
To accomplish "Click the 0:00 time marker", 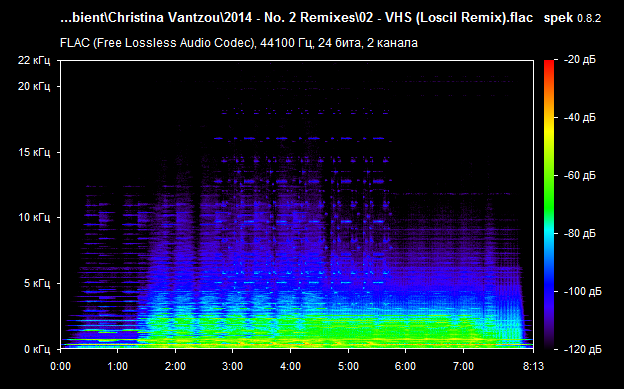I will 60,366.
